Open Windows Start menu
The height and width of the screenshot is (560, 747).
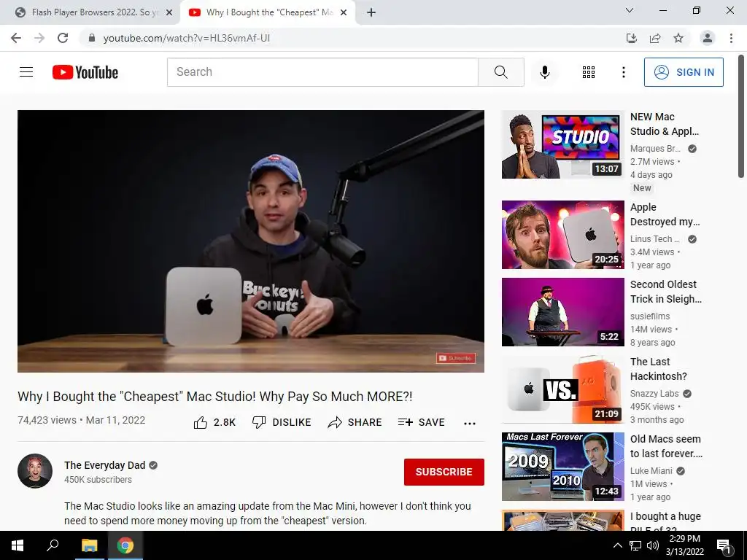coord(18,545)
